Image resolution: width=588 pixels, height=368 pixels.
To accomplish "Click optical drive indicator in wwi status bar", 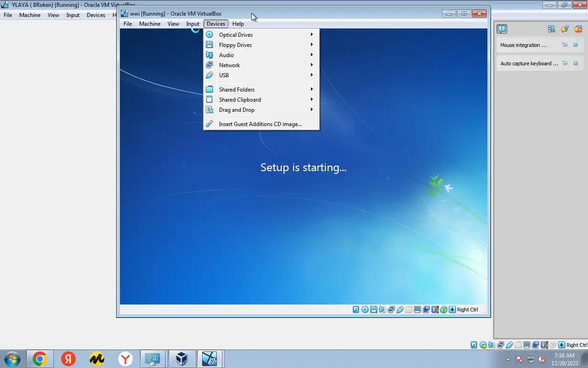I will click(365, 310).
